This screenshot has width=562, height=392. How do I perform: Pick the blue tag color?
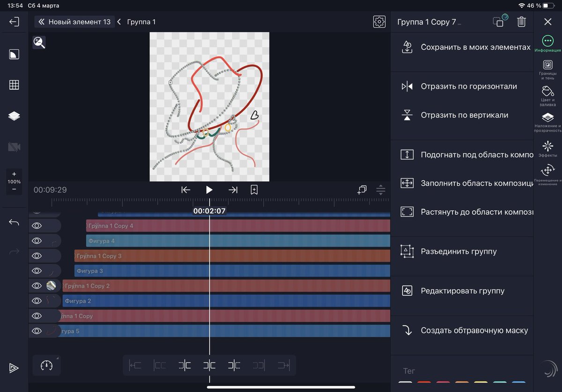coord(519,382)
